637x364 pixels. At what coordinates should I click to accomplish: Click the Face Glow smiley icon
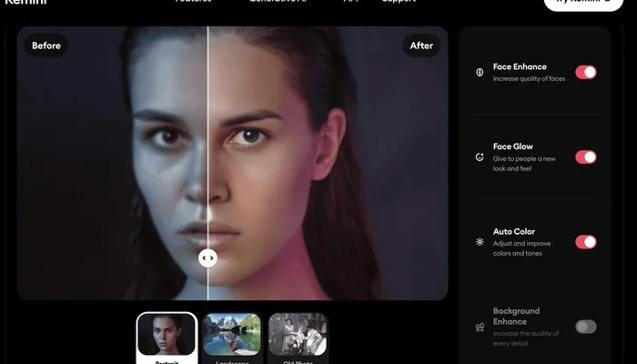point(480,157)
